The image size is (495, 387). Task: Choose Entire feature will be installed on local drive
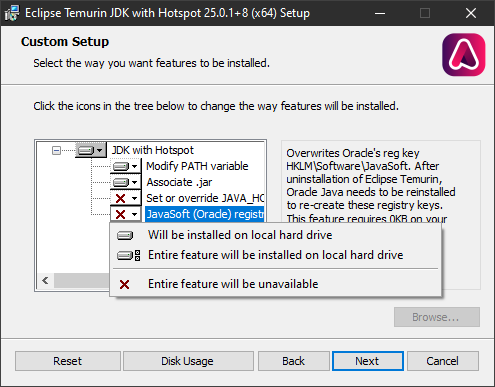click(276, 255)
